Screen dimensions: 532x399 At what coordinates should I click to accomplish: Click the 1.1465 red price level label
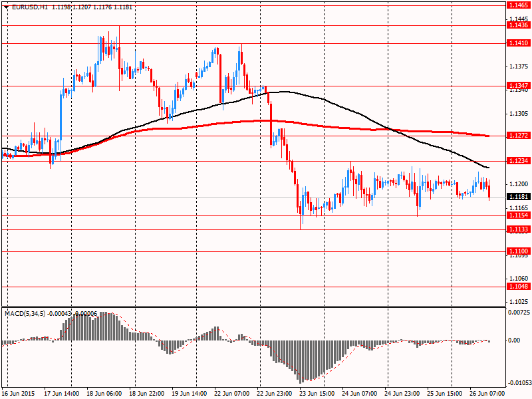click(519, 5)
